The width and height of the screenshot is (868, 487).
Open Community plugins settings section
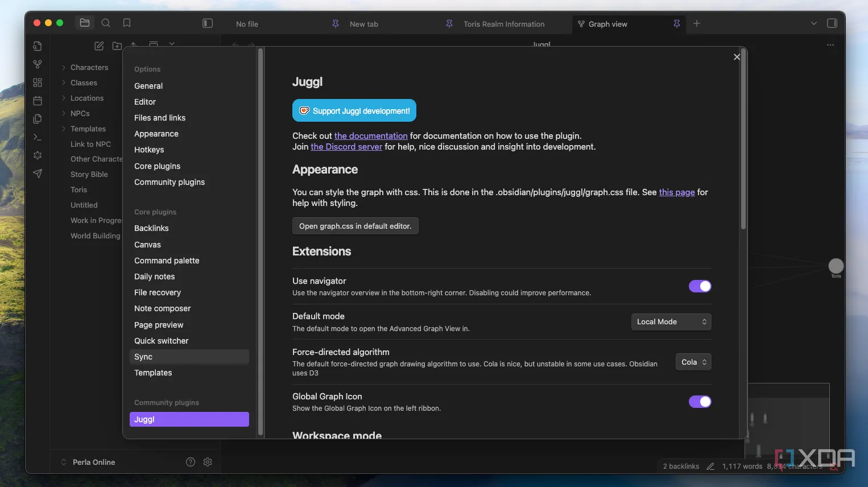click(x=170, y=182)
